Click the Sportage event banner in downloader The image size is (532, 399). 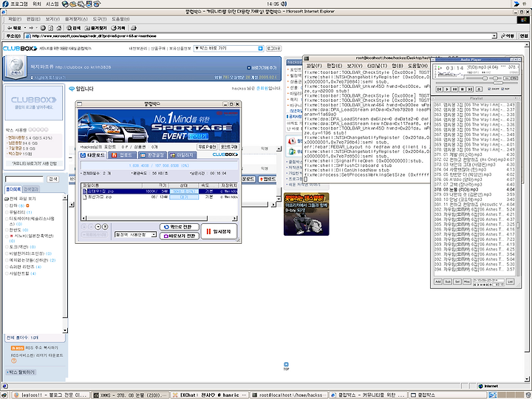(158, 126)
